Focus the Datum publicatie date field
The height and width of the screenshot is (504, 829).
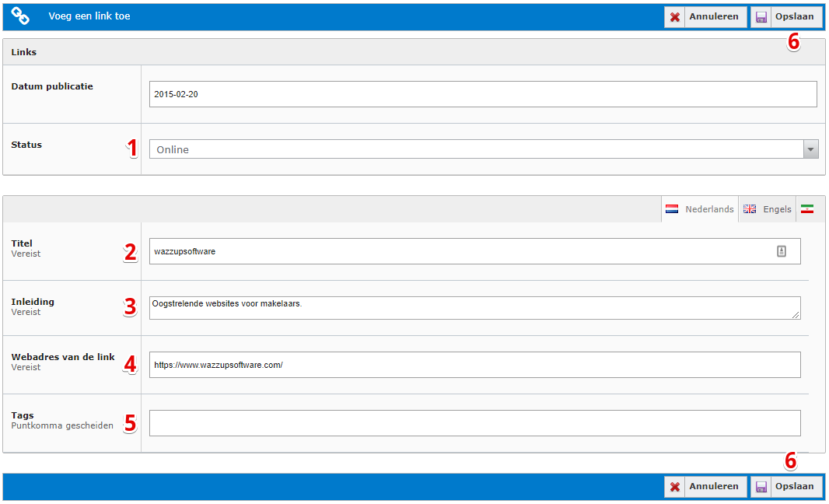click(x=483, y=94)
